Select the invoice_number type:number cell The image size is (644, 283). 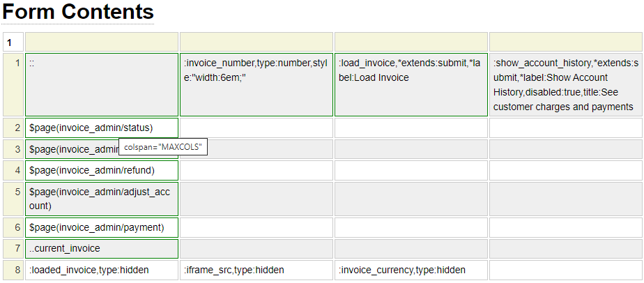[256, 84]
